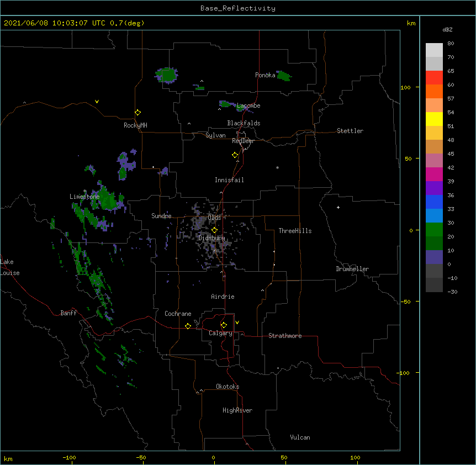Click the yellow diamond marker near Olds

pos(214,230)
